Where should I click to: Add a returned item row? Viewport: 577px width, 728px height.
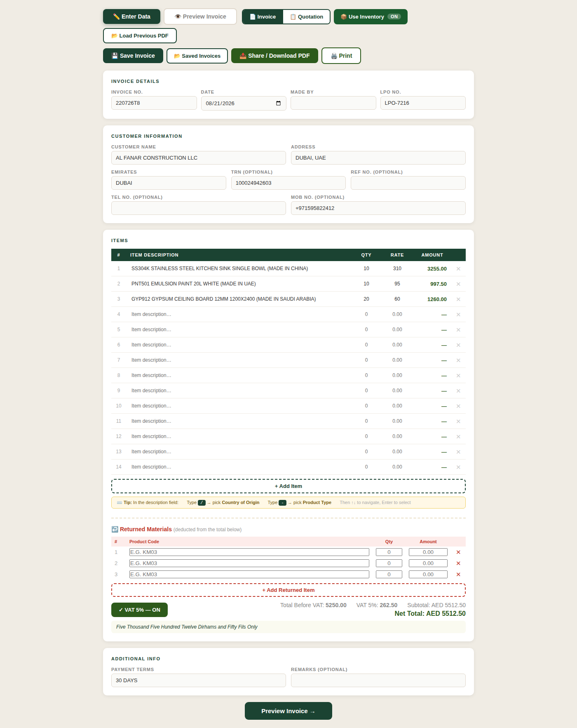[288, 590]
